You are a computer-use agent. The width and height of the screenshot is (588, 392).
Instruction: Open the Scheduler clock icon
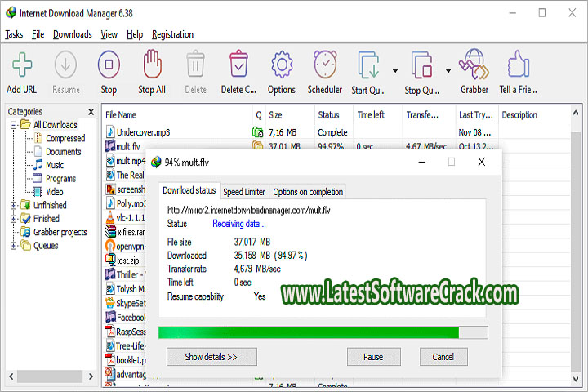pyautogui.click(x=325, y=65)
